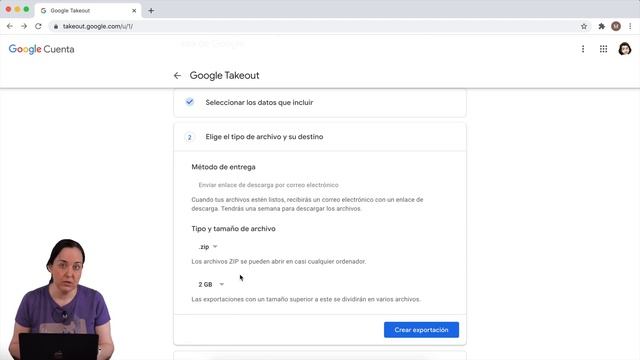Image resolution: width=640 pixels, height=360 pixels.
Task: Click the padlock site info icon
Action: [56, 27]
